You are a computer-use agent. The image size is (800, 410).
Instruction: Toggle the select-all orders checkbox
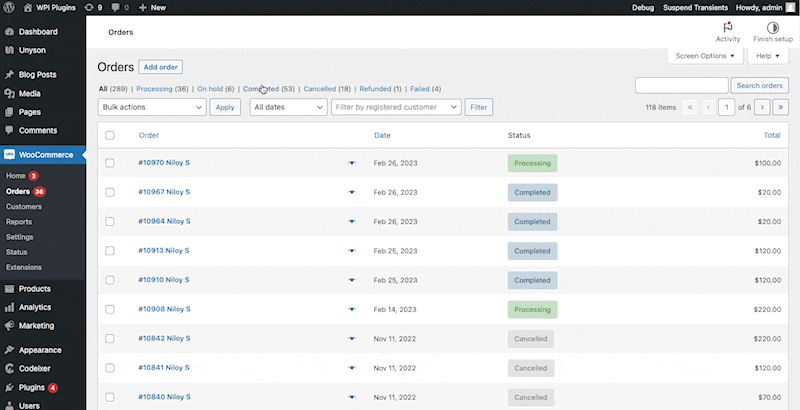point(110,135)
